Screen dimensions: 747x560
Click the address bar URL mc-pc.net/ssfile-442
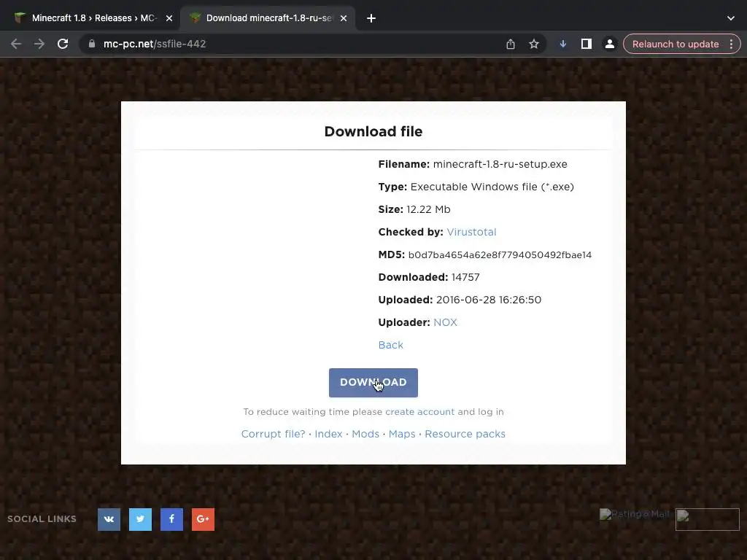155,44
